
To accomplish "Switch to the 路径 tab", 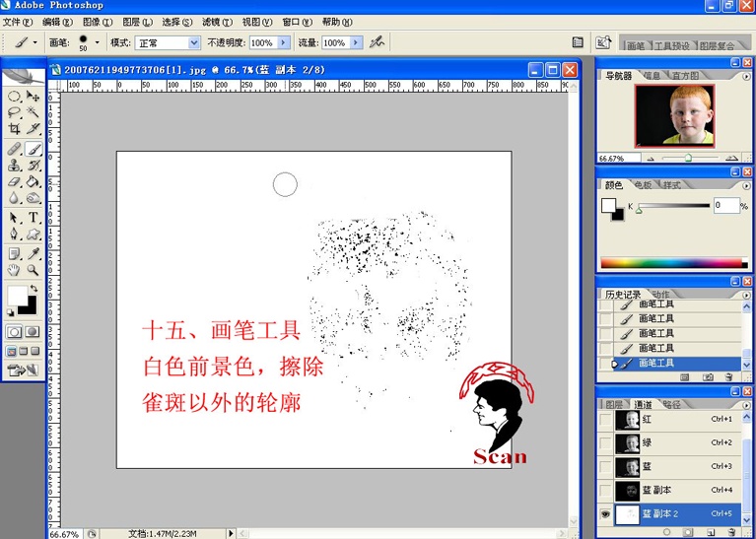I will [x=671, y=404].
